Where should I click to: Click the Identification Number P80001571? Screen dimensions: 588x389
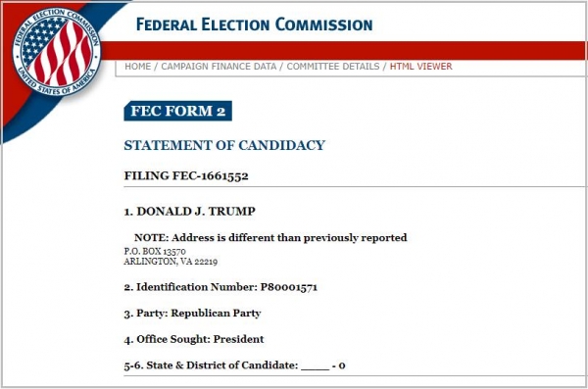tap(220, 287)
